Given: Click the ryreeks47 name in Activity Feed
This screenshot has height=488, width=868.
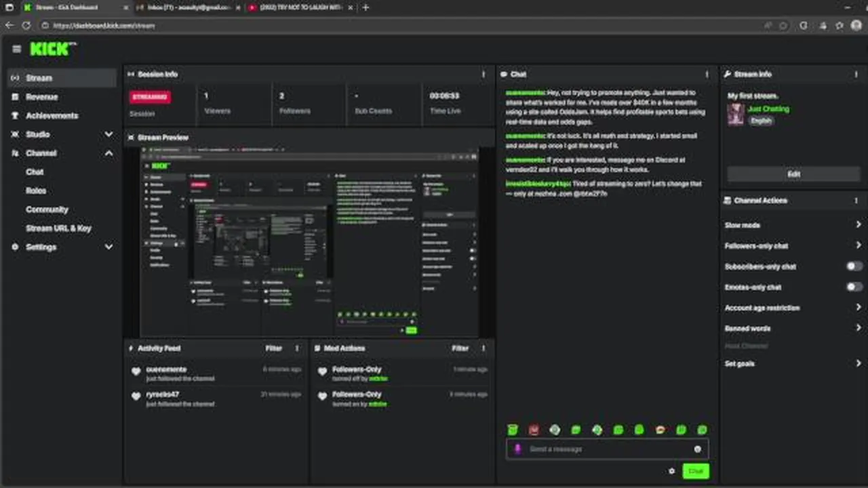Looking at the screenshot, I should [x=162, y=394].
